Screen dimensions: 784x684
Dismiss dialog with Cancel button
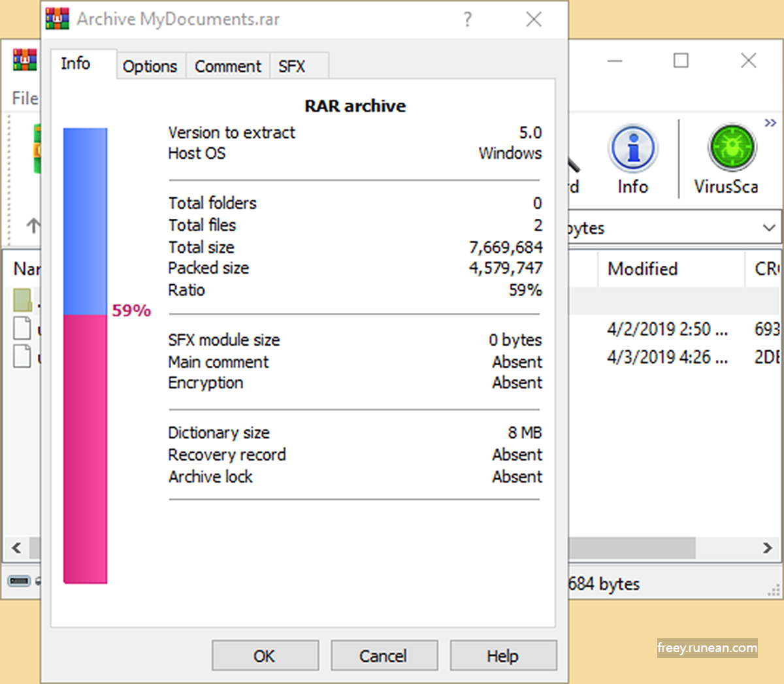384,655
